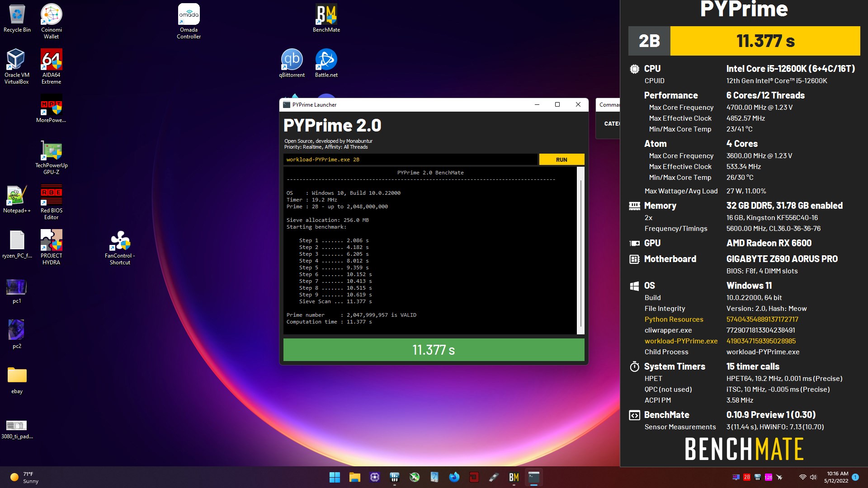Open Notepad++ from the desktop
This screenshot has height=488, width=868.
[x=17, y=199]
